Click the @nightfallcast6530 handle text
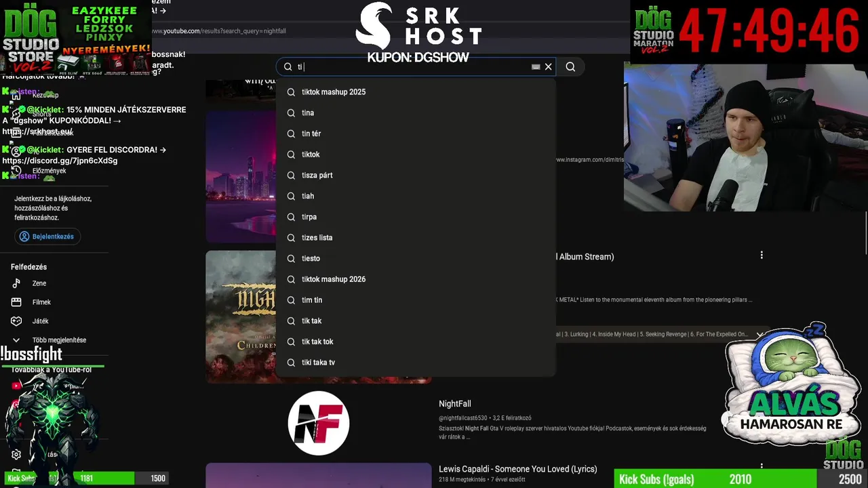The height and width of the screenshot is (488, 868). (463, 418)
